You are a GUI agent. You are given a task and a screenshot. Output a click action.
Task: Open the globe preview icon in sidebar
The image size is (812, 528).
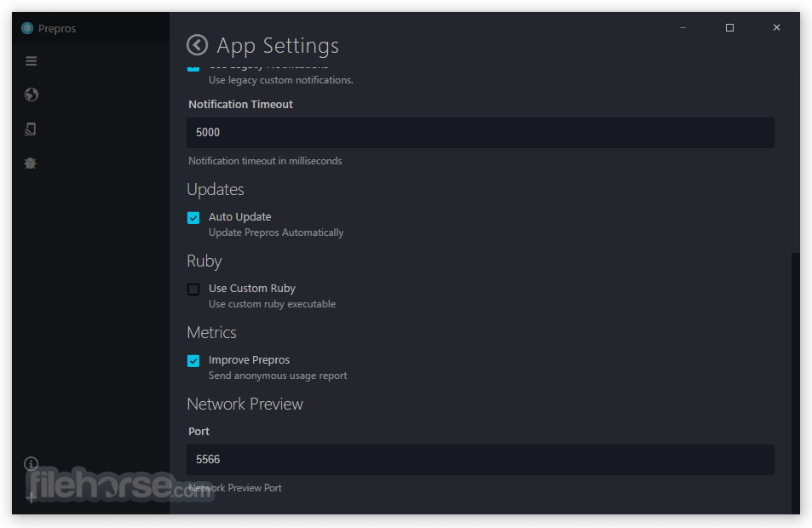(31, 95)
